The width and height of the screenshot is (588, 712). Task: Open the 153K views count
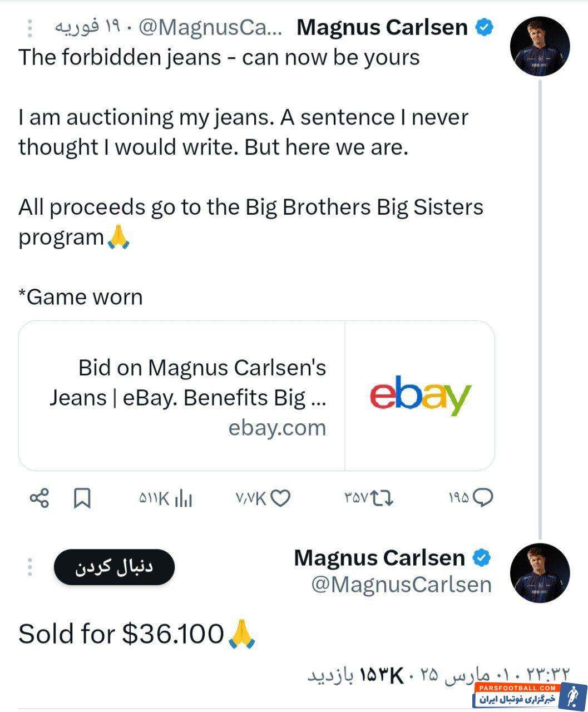[x=382, y=675]
